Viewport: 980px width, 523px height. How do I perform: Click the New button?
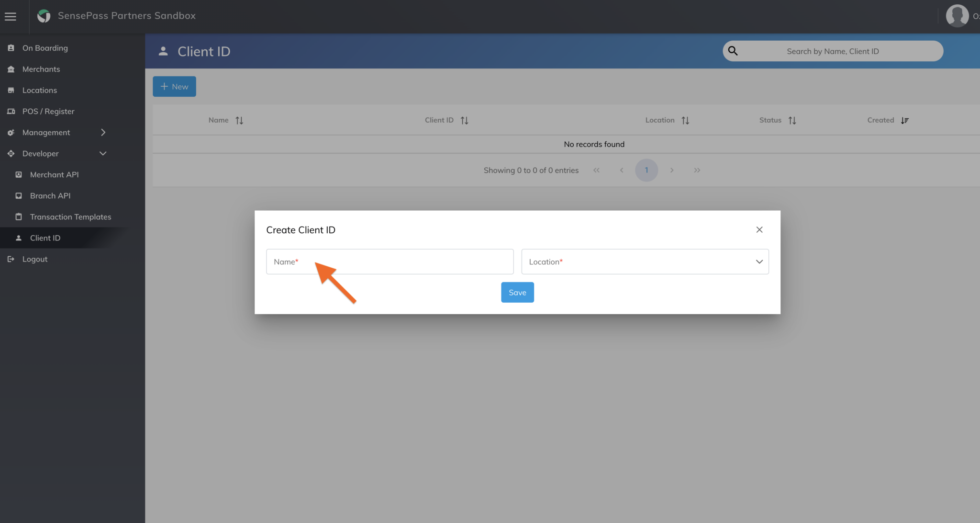pyautogui.click(x=174, y=86)
